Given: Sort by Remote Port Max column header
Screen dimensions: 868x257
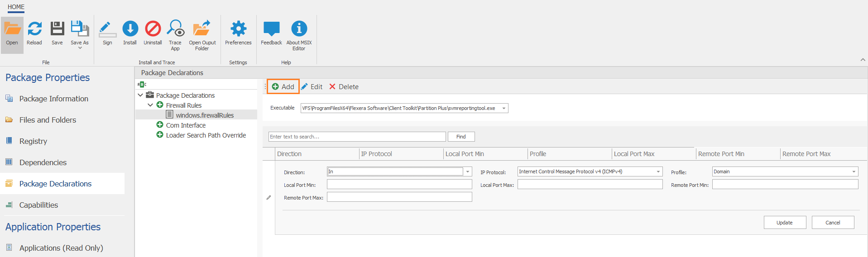Looking at the screenshot, I should click(824, 154).
